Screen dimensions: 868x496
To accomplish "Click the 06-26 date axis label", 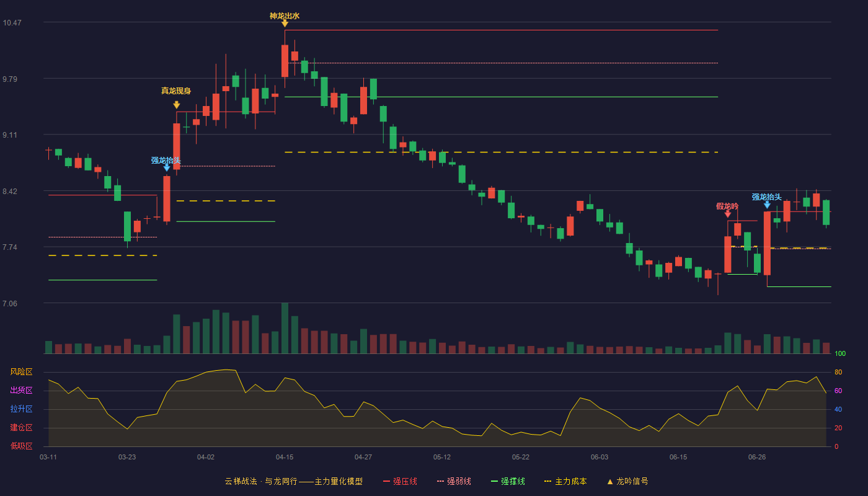I will [x=757, y=457].
